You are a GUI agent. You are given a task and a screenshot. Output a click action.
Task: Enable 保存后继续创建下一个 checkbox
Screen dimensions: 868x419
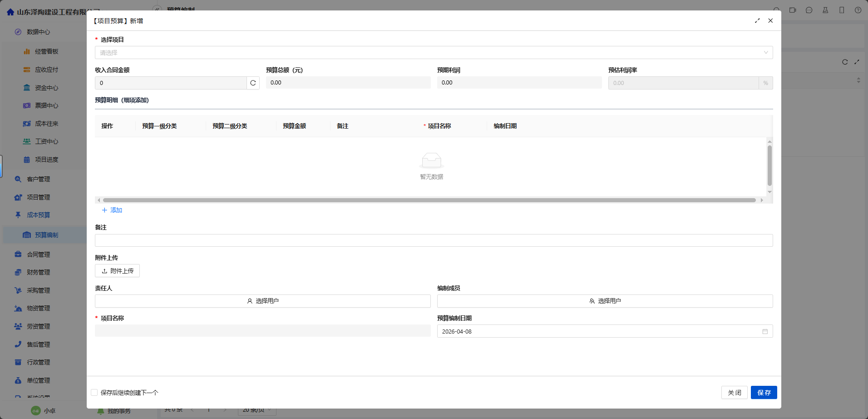click(x=94, y=393)
